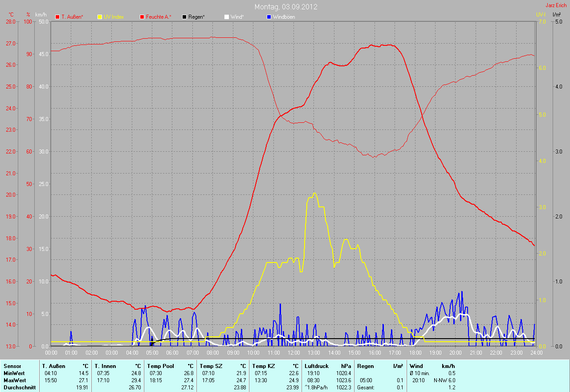Select the Durchschnitt row label
570x392 pixels.
pos(20,388)
